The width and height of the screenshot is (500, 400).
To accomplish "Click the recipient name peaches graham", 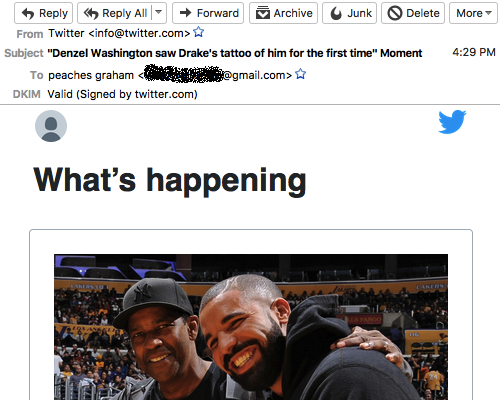I will 91,75.
